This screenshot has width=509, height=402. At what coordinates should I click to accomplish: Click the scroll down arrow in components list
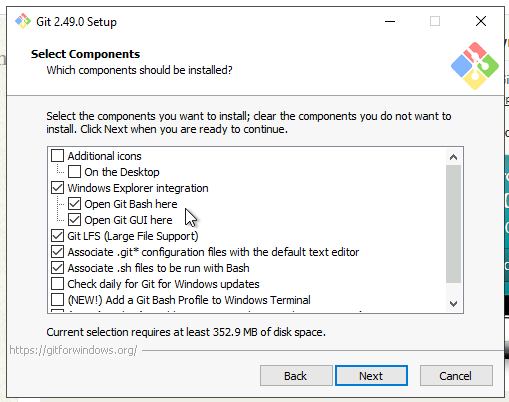pyautogui.click(x=453, y=304)
